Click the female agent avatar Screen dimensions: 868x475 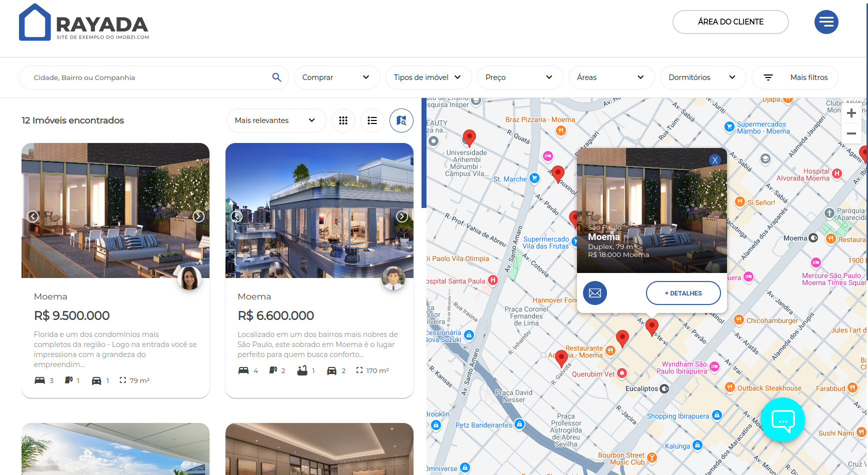pos(189,278)
